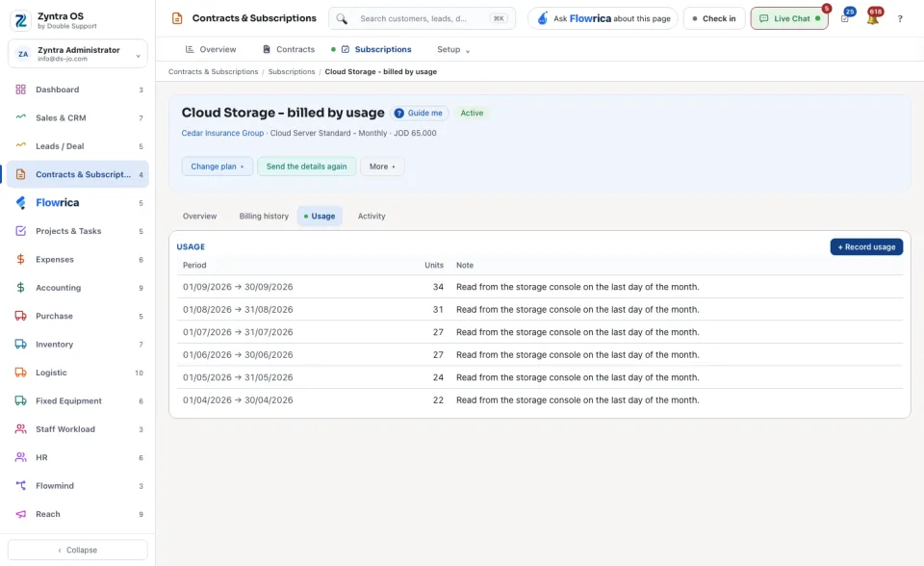Open the Setup dropdown menu
The width and height of the screenshot is (924, 566).
[453, 49]
